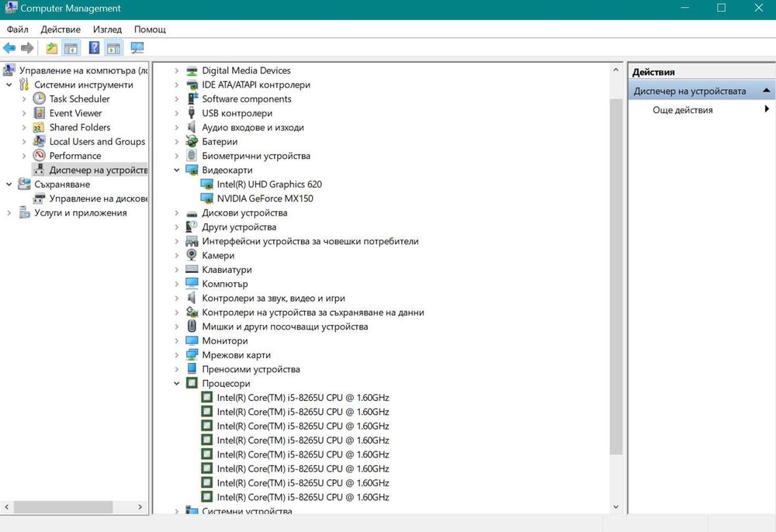Click the Performance icon in tree
Image resolution: width=776 pixels, height=532 pixels.
pyautogui.click(x=39, y=155)
